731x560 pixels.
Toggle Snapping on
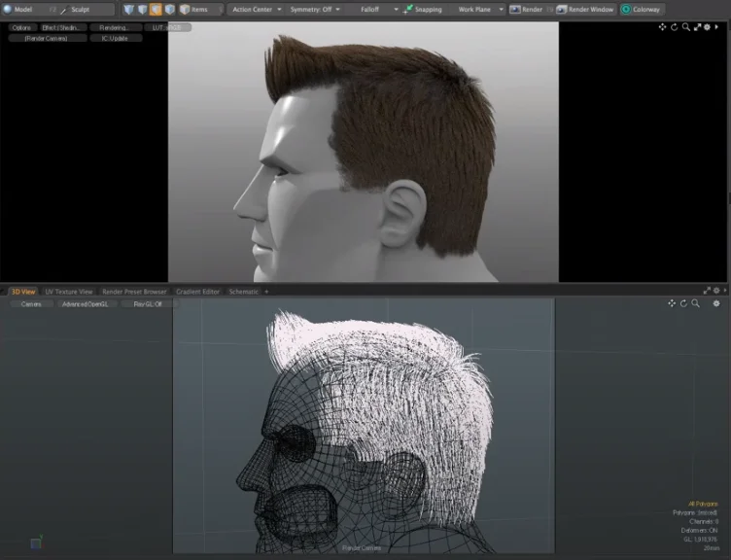[423, 10]
